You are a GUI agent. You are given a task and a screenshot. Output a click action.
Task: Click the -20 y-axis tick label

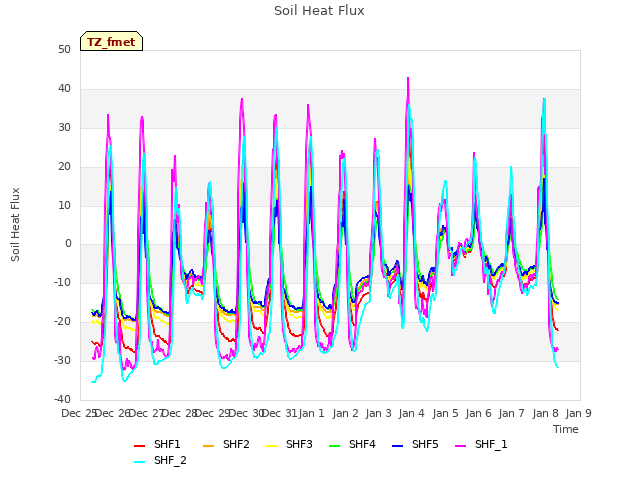[62, 322]
